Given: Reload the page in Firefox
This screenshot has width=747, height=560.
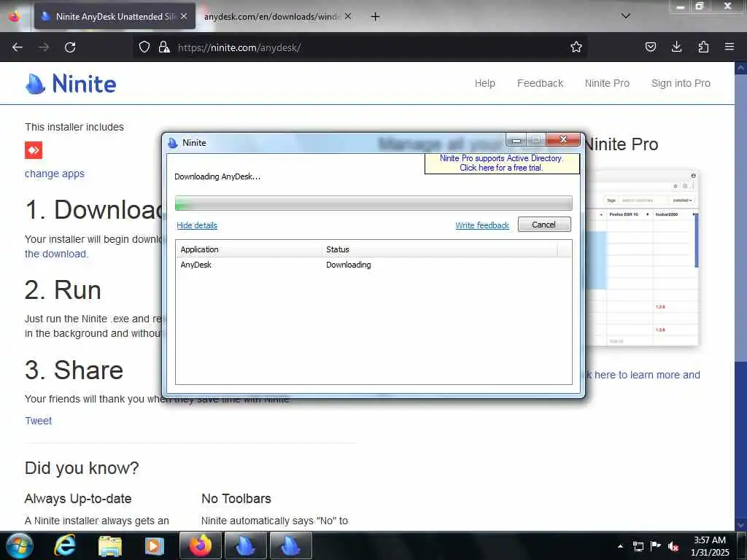Looking at the screenshot, I should pos(70,47).
